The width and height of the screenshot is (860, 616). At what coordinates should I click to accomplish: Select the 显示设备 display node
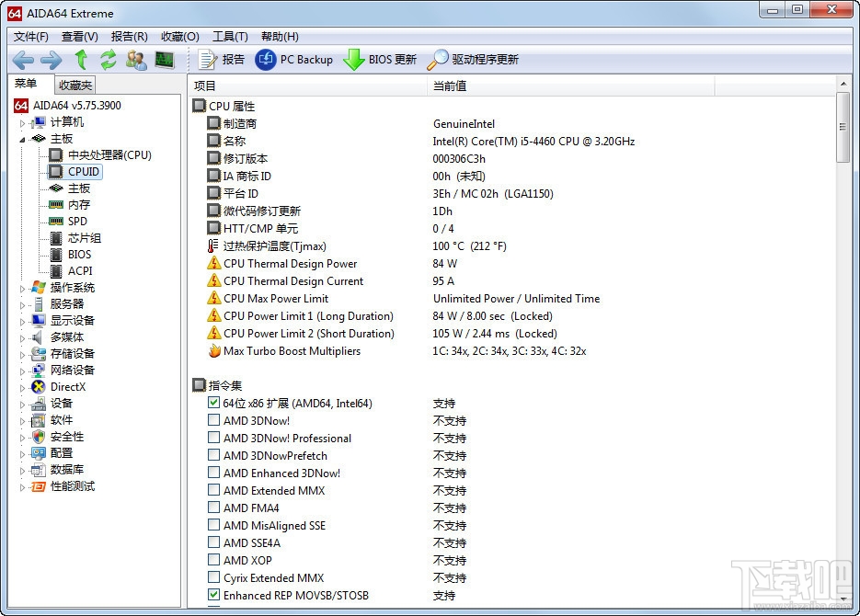(63, 320)
